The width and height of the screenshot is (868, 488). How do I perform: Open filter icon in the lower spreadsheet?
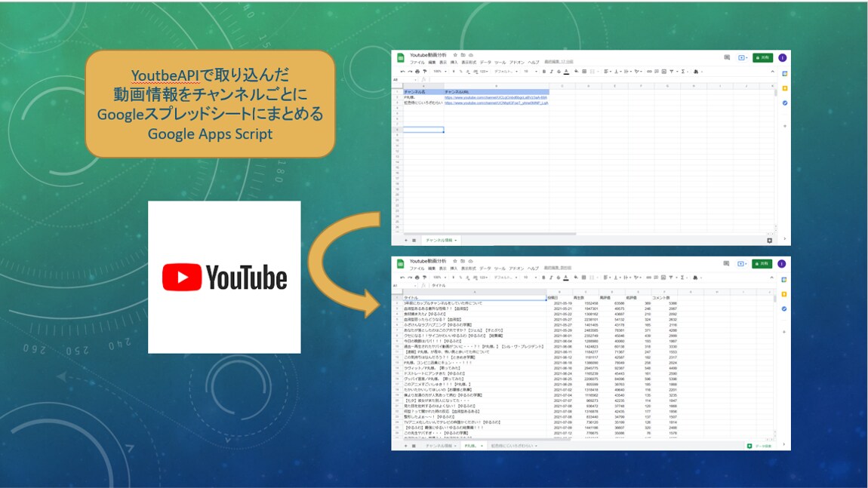click(x=671, y=278)
